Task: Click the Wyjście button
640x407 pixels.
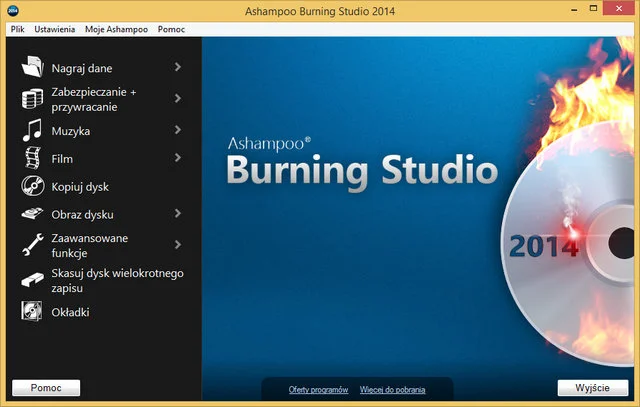Action: tap(593, 387)
